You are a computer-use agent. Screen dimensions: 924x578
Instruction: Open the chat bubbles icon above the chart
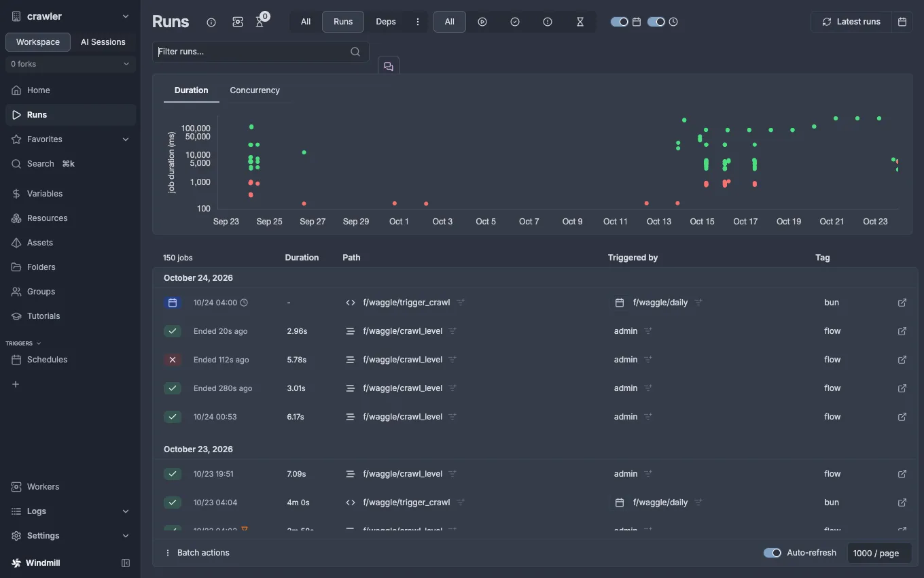tap(389, 66)
